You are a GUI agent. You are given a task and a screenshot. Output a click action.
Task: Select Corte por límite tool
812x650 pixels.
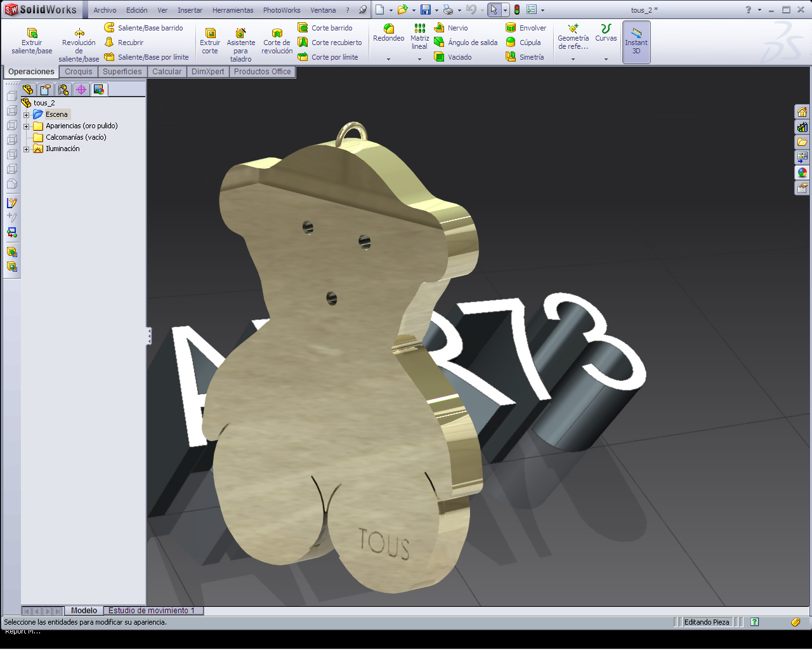(x=328, y=57)
